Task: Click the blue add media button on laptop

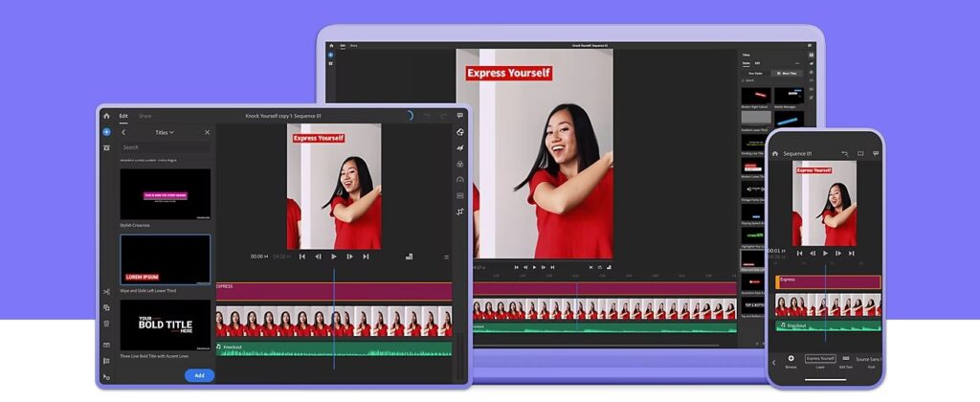Action: (331, 55)
